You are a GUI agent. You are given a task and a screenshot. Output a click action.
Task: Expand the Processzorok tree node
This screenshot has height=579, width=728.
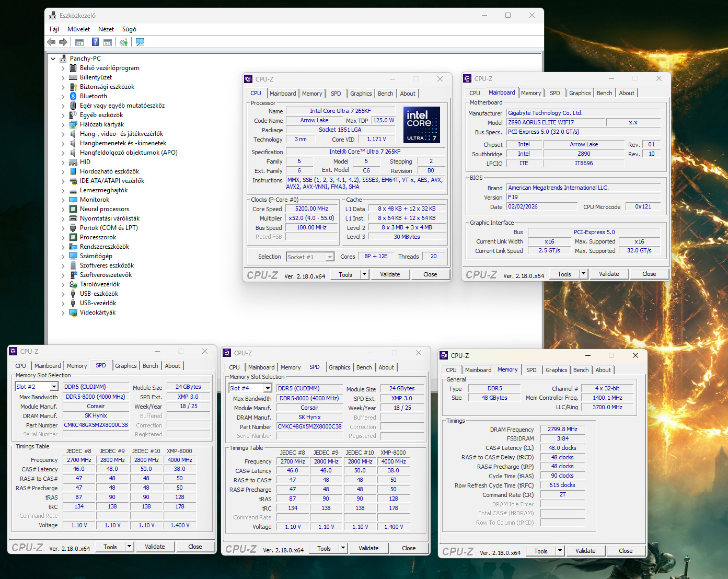[x=63, y=237]
